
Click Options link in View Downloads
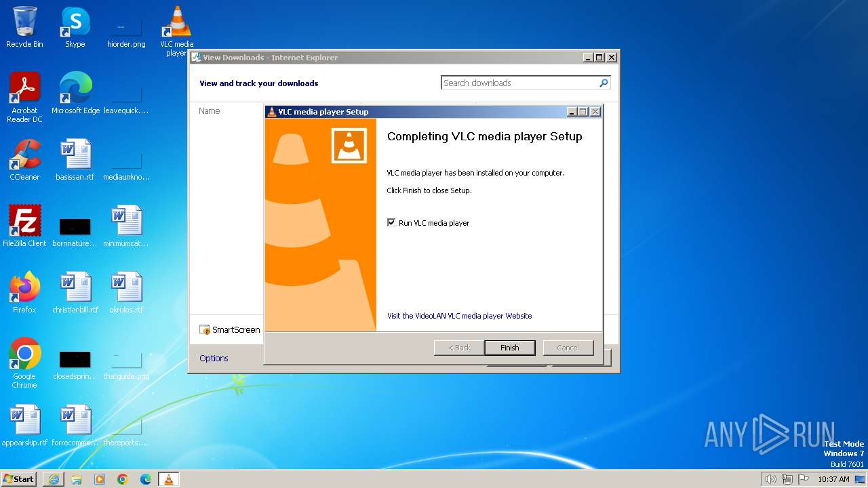[x=214, y=358]
